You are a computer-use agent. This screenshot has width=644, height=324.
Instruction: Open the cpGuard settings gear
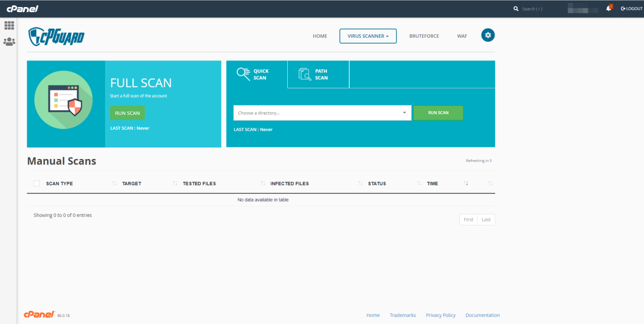(488, 35)
